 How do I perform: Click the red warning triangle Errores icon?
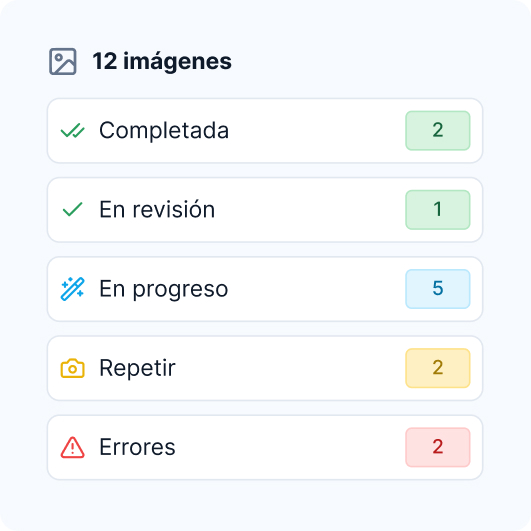click(72, 447)
